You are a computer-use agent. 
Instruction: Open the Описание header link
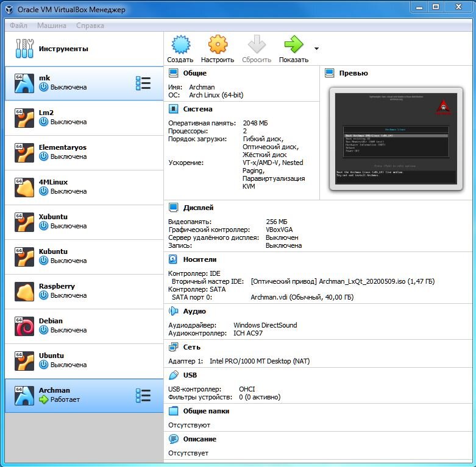199,439
